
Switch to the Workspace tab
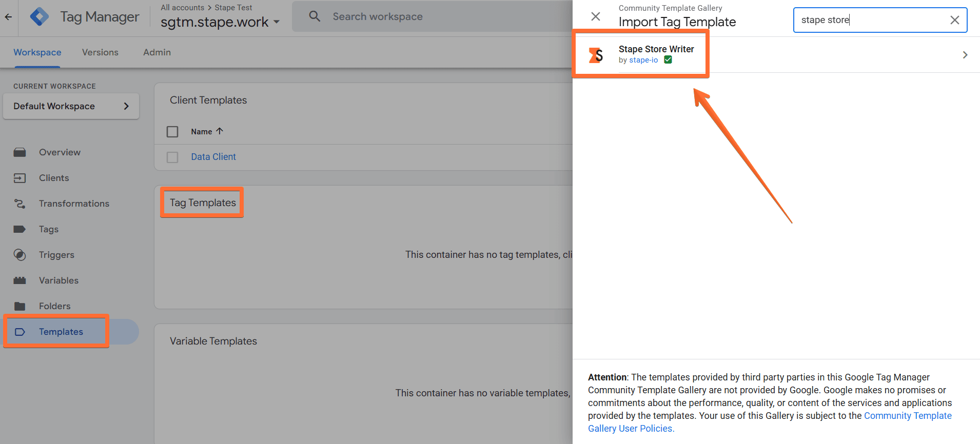(x=37, y=52)
